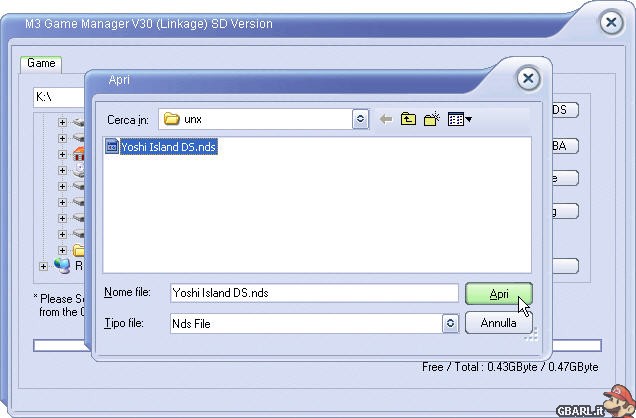Go up one folder level in Apri dialog
The height and width of the screenshot is (418, 636).
[408, 119]
